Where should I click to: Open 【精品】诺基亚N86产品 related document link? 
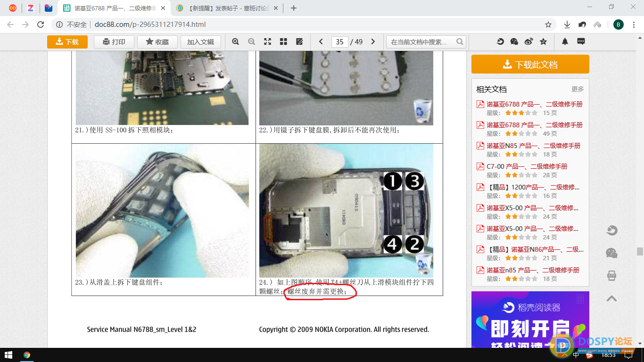click(535, 249)
